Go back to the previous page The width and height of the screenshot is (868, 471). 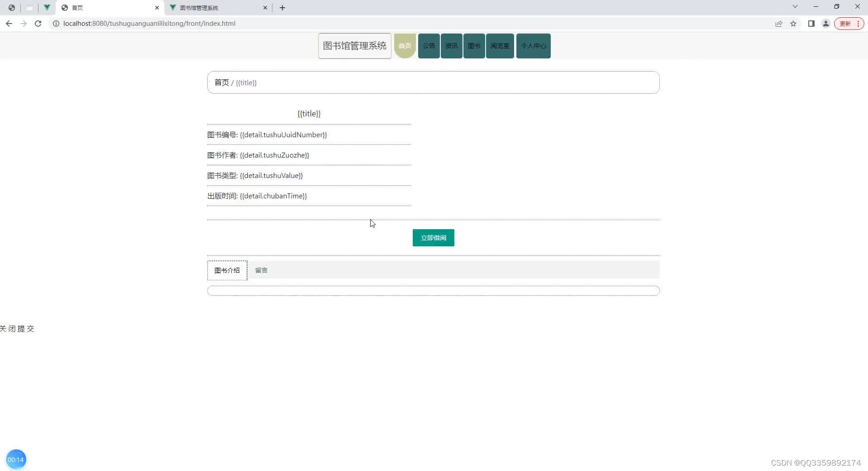(x=9, y=24)
